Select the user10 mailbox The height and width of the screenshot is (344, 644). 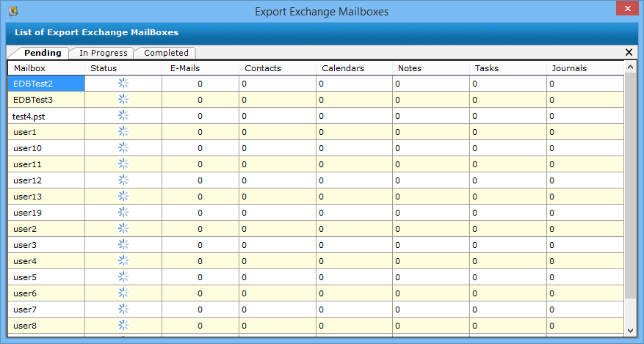click(46, 148)
